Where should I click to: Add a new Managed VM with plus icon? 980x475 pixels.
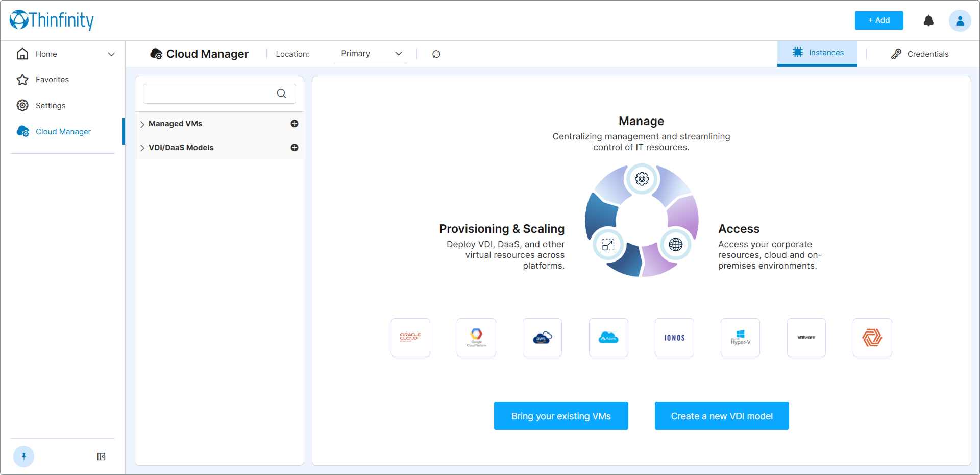(295, 124)
